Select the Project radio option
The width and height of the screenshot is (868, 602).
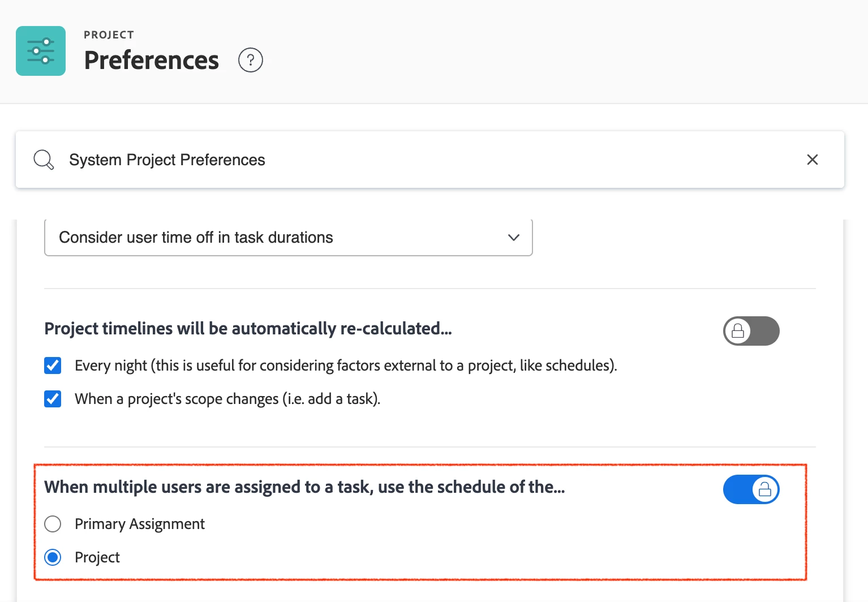[x=53, y=557]
